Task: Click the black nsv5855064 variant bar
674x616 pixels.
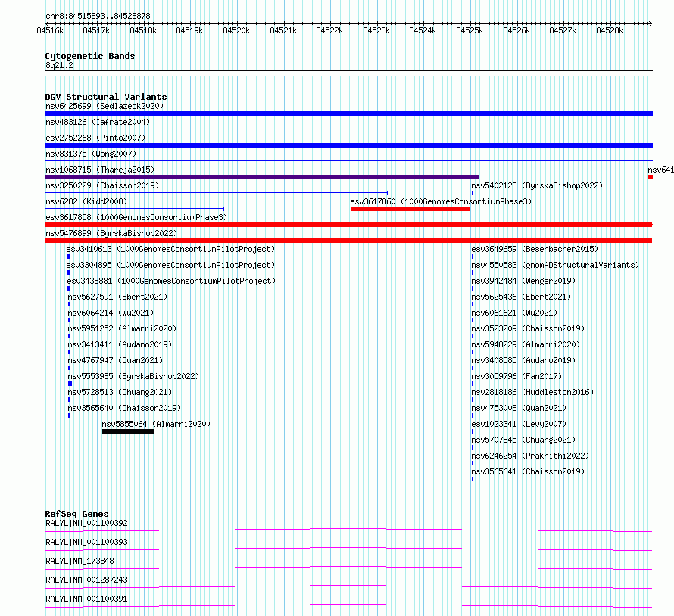Action: click(x=128, y=431)
